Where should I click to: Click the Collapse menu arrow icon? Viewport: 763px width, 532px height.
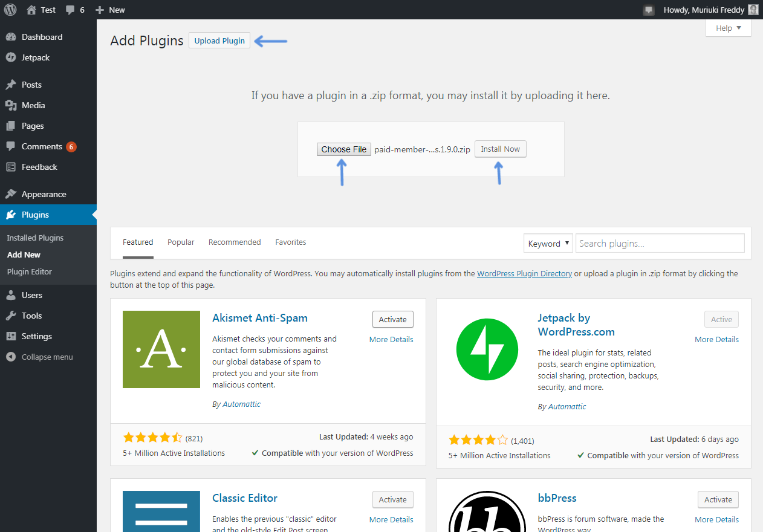11,357
